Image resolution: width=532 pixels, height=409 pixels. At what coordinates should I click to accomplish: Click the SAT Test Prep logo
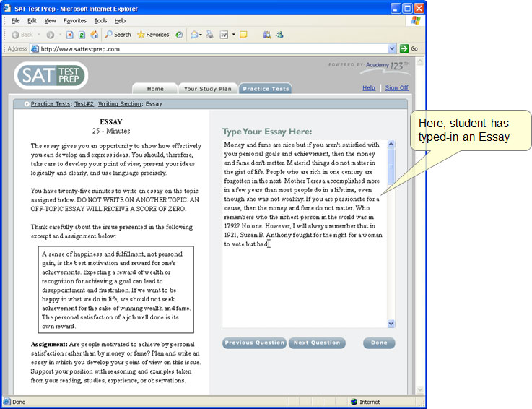51,75
